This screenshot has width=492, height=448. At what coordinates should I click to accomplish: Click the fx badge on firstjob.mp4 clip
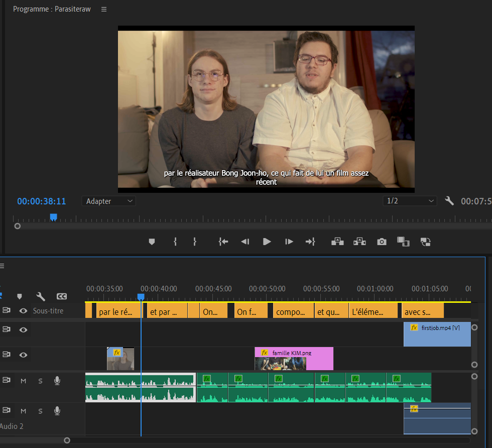414,328
